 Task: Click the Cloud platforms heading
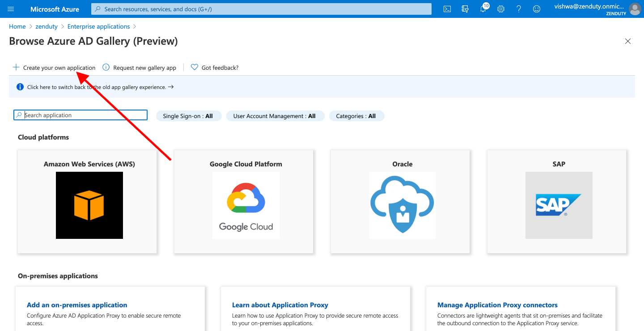[x=43, y=137]
